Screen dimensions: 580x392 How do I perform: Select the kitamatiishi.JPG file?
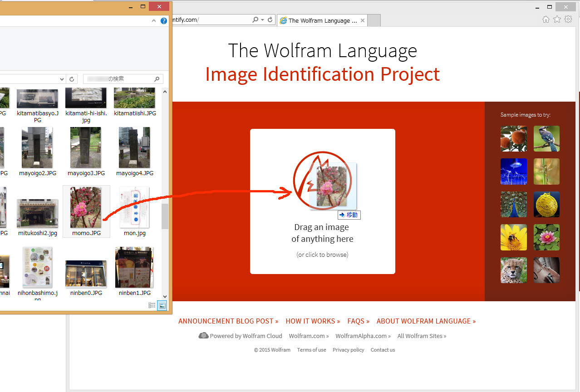(x=135, y=103)
